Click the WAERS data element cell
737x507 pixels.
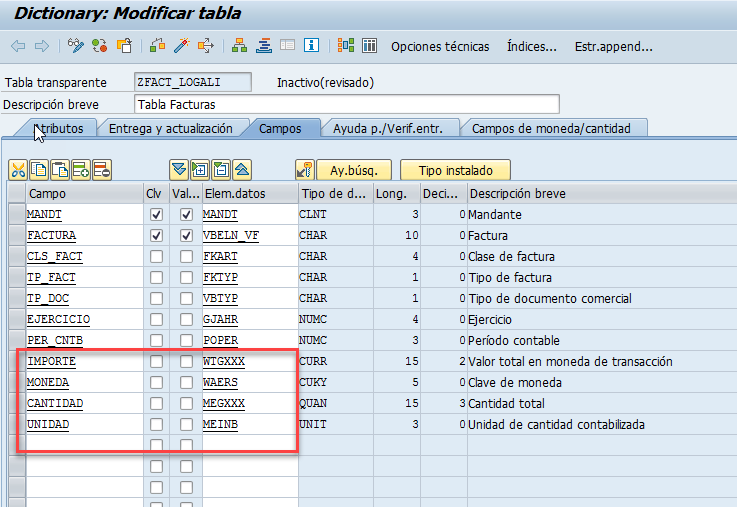pos(250,382)
